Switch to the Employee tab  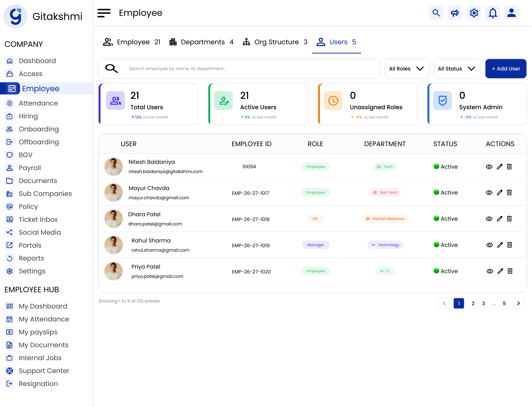[x=132, y=42]
